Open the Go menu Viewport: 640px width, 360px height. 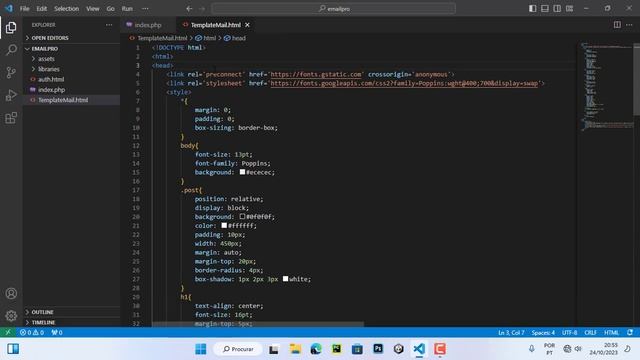point(111,9)
